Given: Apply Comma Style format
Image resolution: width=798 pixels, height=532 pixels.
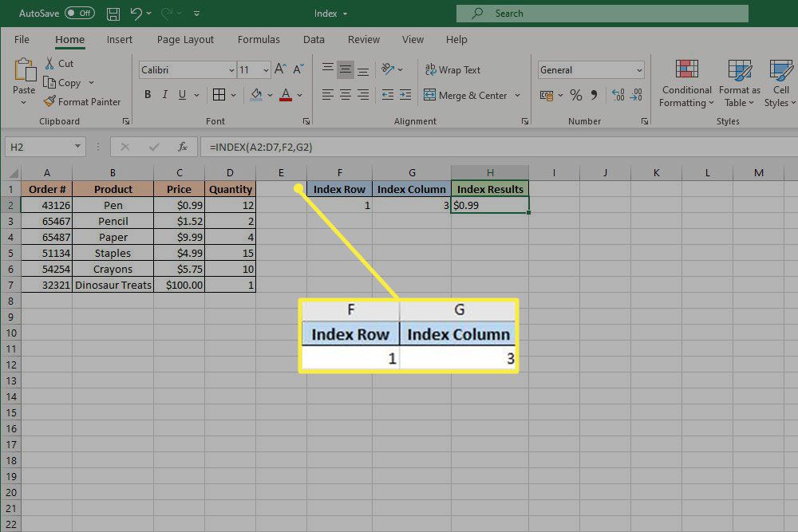Looking at the screenshot, I should (594, 95).
